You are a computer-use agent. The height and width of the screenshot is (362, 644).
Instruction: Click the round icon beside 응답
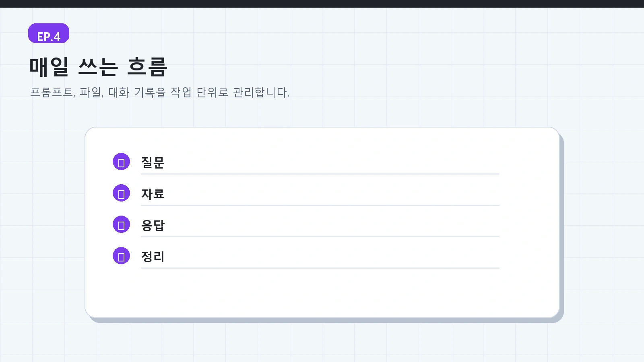121,224
